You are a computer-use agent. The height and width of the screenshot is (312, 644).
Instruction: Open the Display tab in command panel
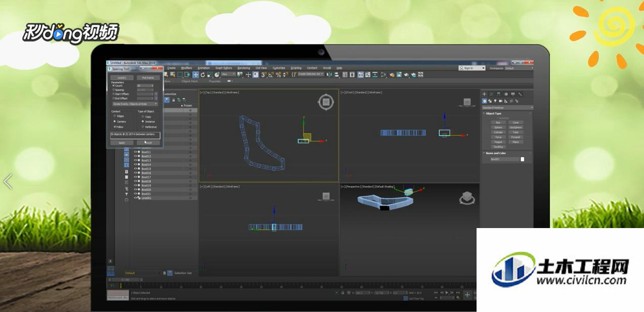(513, 94)
